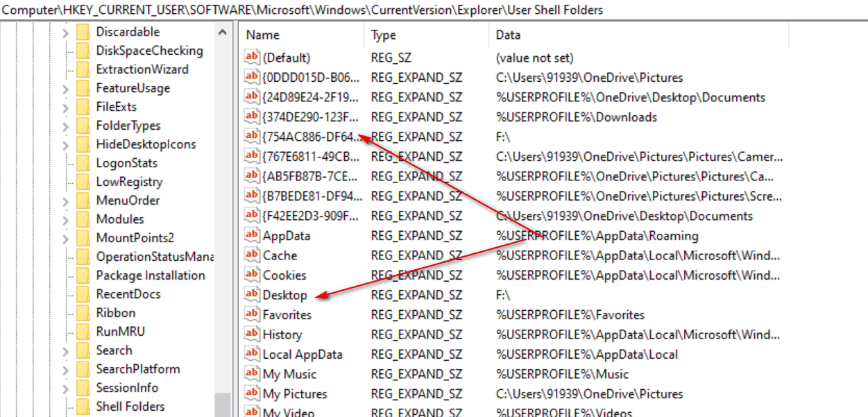Click the Ribbon key folder icon
The height and width of the screenshot is (417, 868).
(83, 313)
